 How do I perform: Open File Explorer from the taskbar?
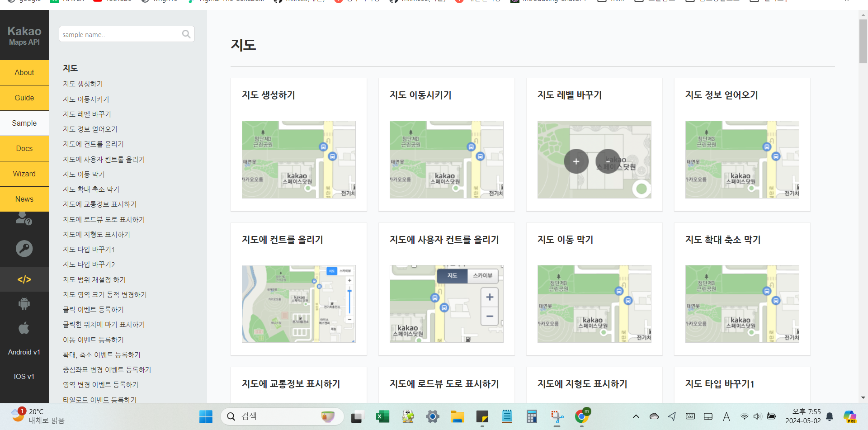point(458,416)
